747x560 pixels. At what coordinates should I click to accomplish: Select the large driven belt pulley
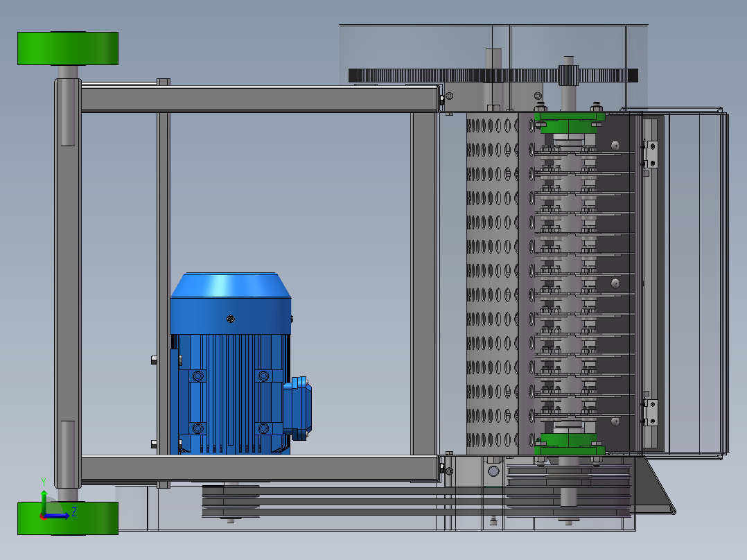pyautogui.click(x=568, y=491)
